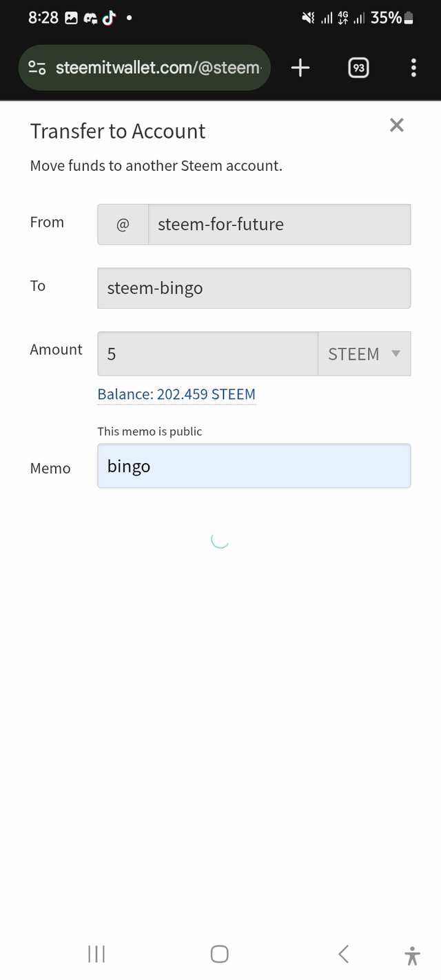Screen dimensions: 441x980
Task: Close the Transfer to Account dialog
Action: [396, 125]
